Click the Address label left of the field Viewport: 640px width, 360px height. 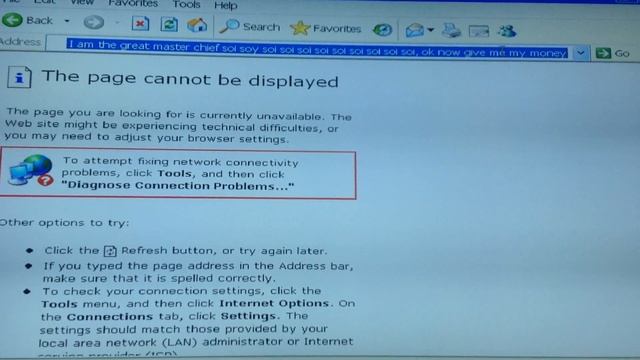(x=20, y=41)
